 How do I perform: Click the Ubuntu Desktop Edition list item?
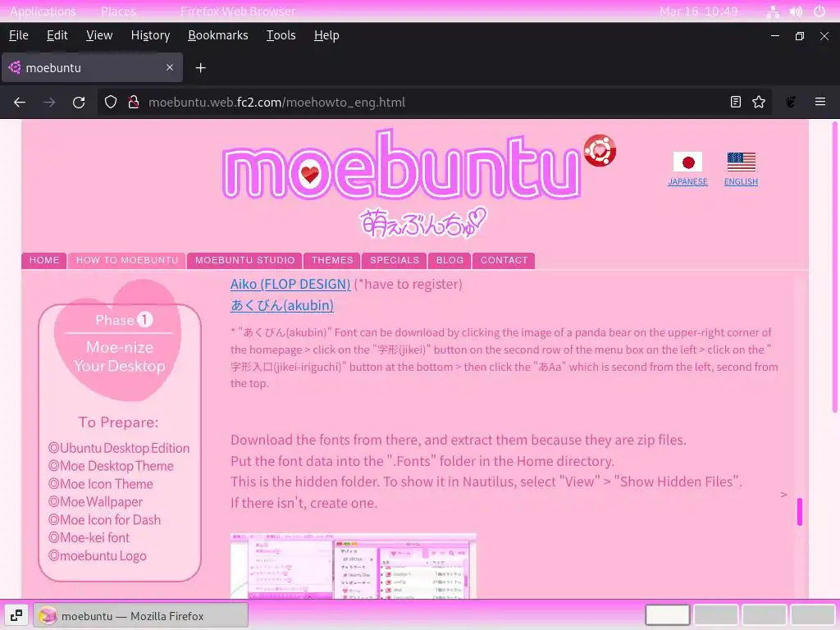click(119, 448)
